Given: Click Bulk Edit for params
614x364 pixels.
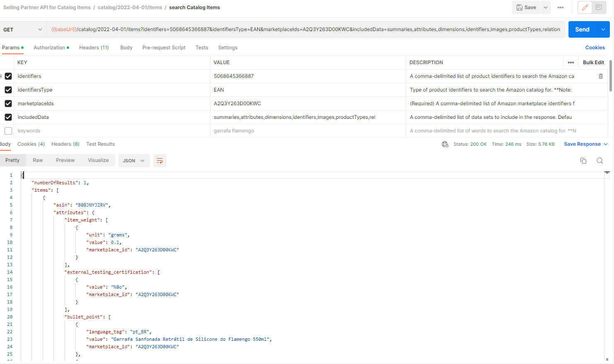Looking at the screenshot, I should tap(593, 63).
